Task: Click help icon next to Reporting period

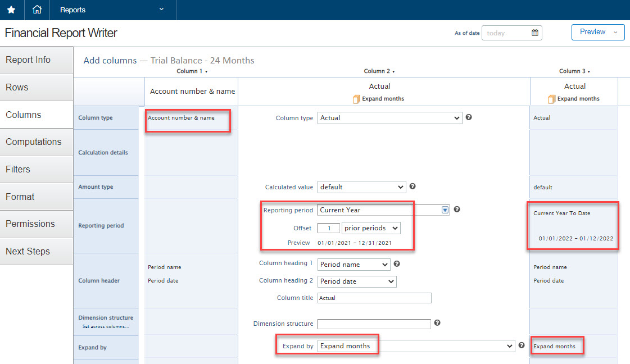Action: pyautogui.click(x=457, y=210)
